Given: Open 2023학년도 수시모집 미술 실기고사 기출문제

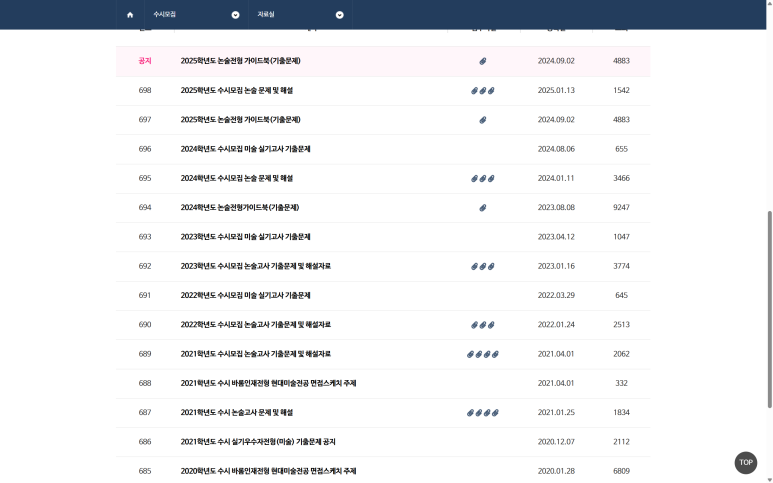Looking at the screenshot, I should coord(245,237).
